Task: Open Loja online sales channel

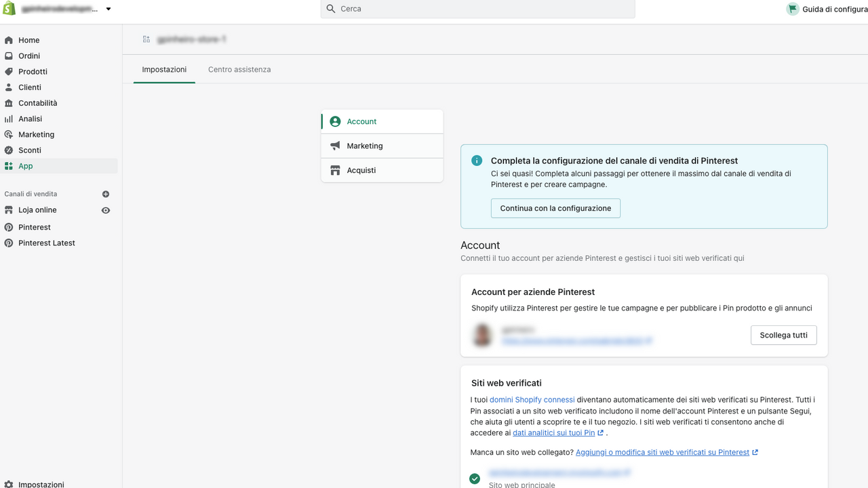Action: click(37, 210)
